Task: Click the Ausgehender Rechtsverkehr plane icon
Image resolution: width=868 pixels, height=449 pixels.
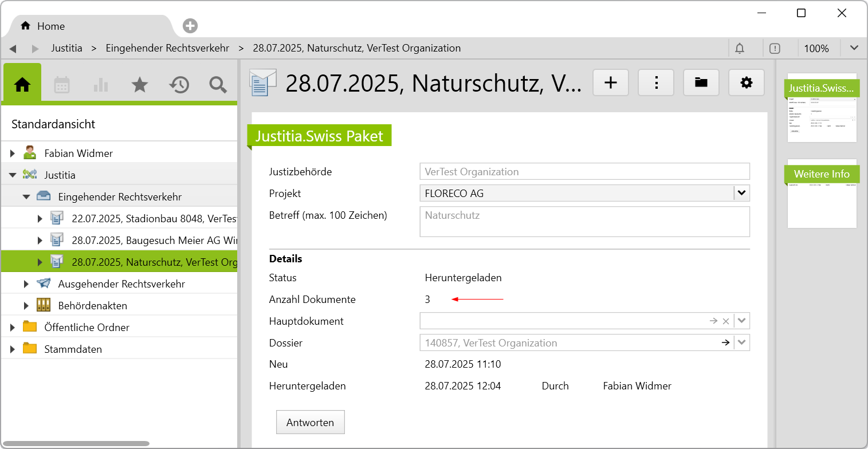Action: pos(44,283)
